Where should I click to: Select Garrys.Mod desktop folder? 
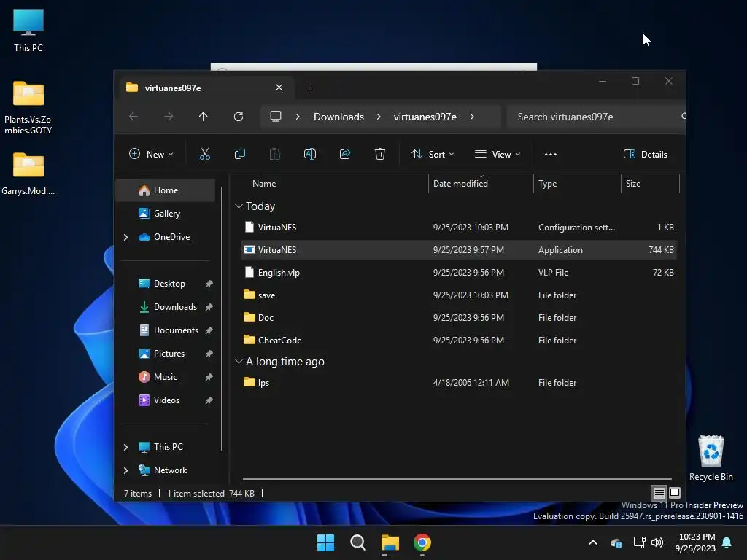coord(28,174)
